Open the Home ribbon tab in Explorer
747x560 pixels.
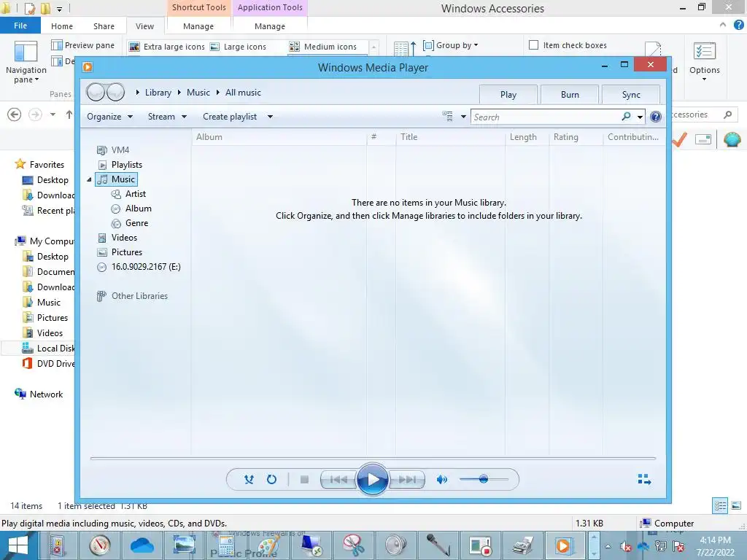click(62, 26)
